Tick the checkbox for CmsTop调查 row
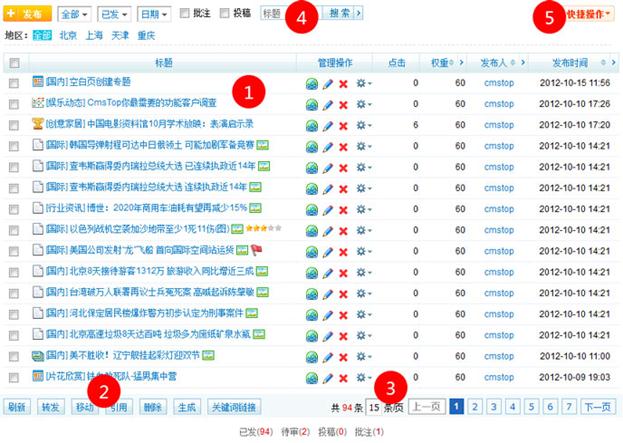 pyautogui.click(x=14, y=104)
